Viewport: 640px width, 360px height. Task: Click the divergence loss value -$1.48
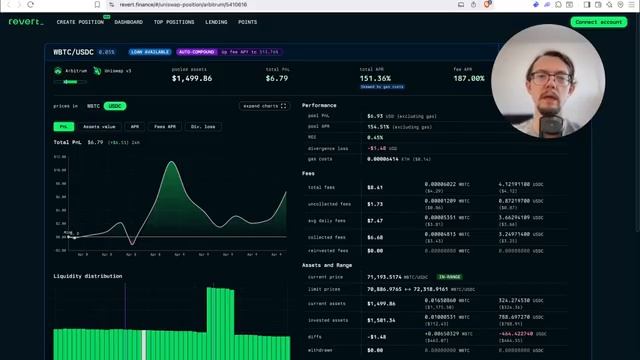[x=377, y=148]
